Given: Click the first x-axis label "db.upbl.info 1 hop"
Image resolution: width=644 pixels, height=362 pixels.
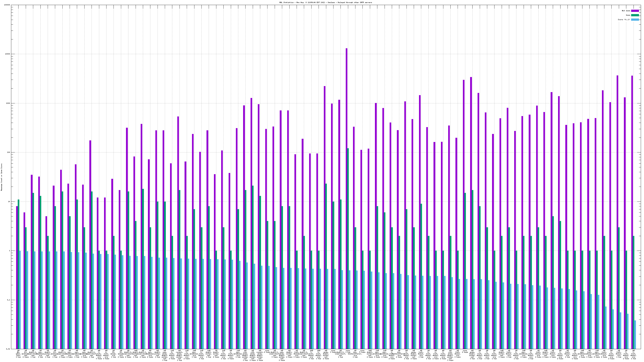Looking at the screenshot, I should (18, 354).
